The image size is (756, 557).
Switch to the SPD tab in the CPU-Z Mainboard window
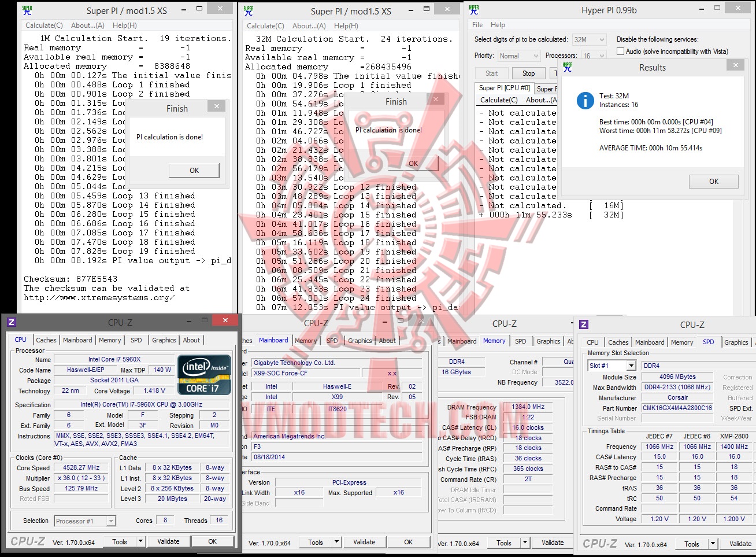pyautogui.click(x=332, y=341)
